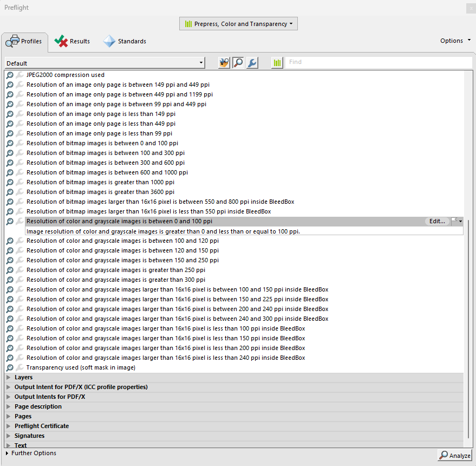
Task: Click description "Image resolution of color and grayscale images is greater than 0"
Action: pos(163,231)
